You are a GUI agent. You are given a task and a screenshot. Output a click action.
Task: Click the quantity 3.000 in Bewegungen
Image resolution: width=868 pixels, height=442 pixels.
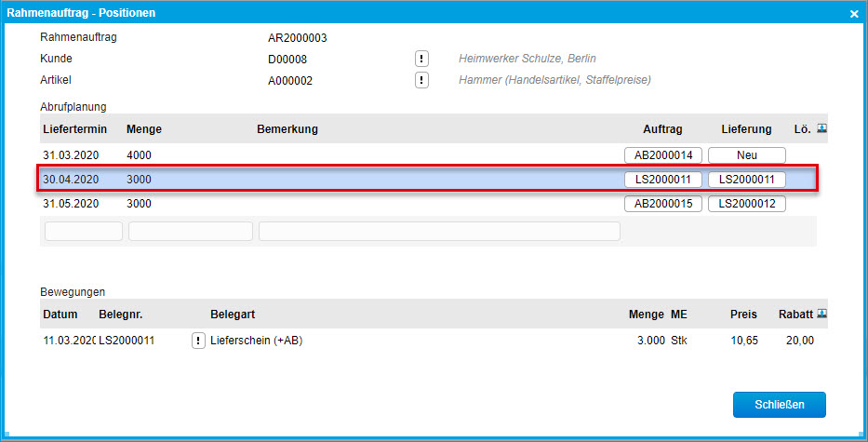pos(651,341)
